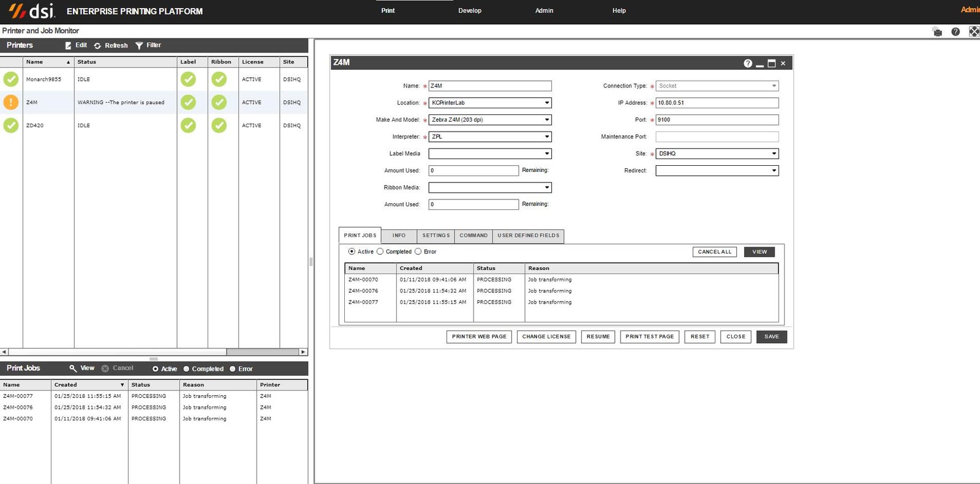Toggle fullscreen with the expand arrows icon
The height and width of the screenshot is (484, 980).
tap(974, 31)
